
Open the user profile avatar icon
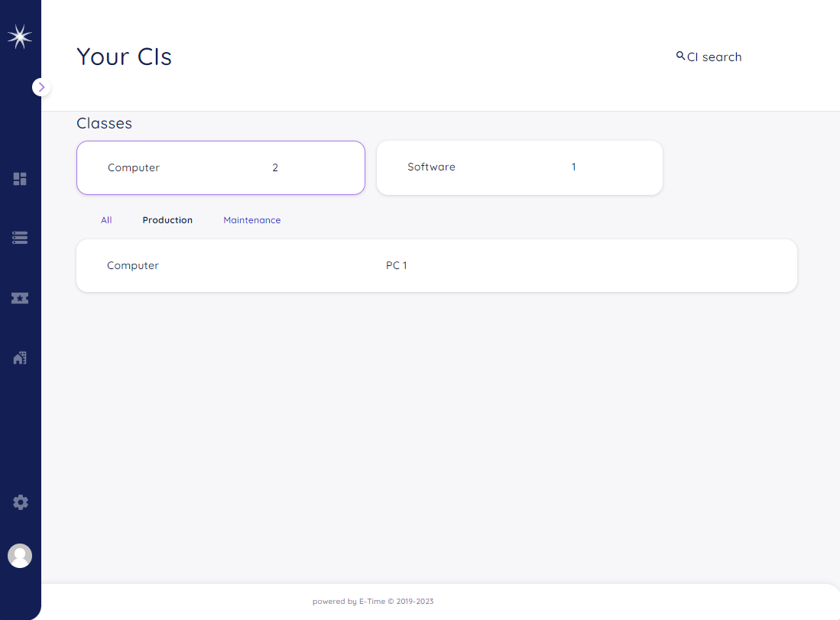point(20,556)
